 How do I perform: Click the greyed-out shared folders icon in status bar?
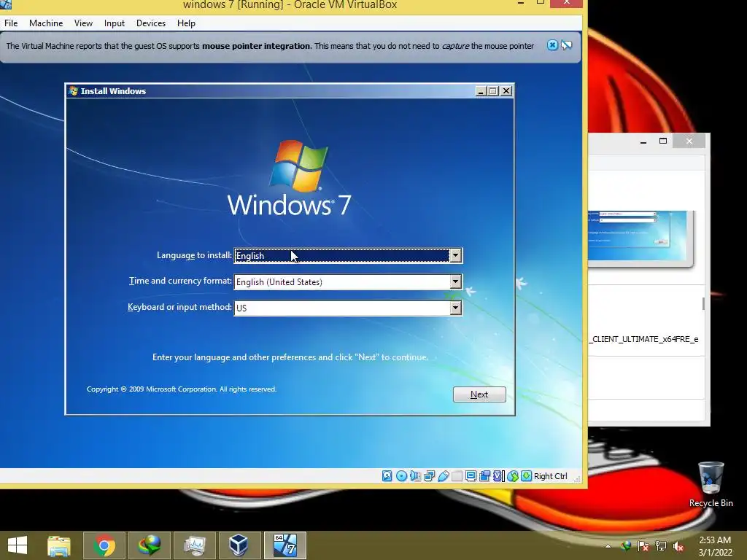(x=457, y=475)
